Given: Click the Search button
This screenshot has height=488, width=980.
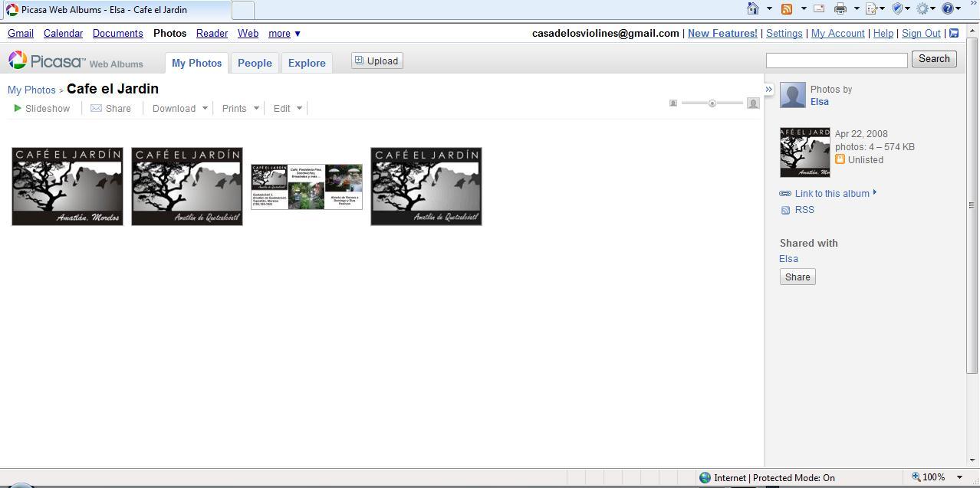Looking at the screenshot, I should click(x=933, y=58).
